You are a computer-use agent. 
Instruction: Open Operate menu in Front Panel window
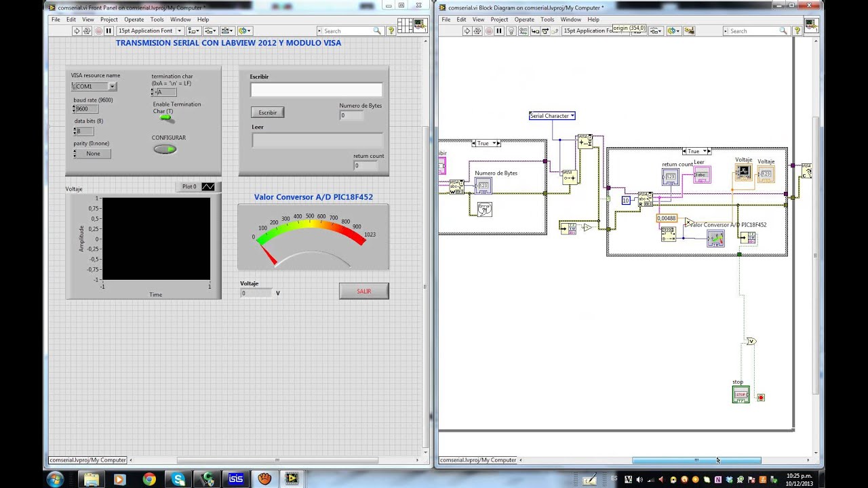pos(134,20)
